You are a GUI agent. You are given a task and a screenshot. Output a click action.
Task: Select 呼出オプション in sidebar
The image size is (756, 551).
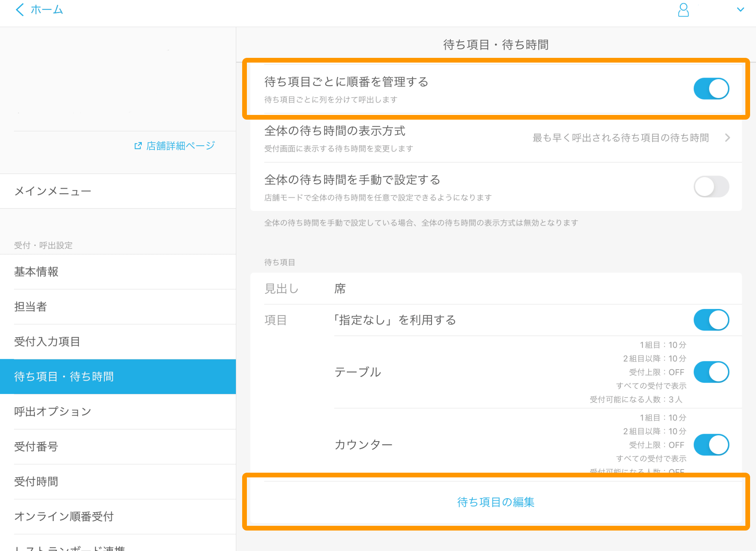118,412
